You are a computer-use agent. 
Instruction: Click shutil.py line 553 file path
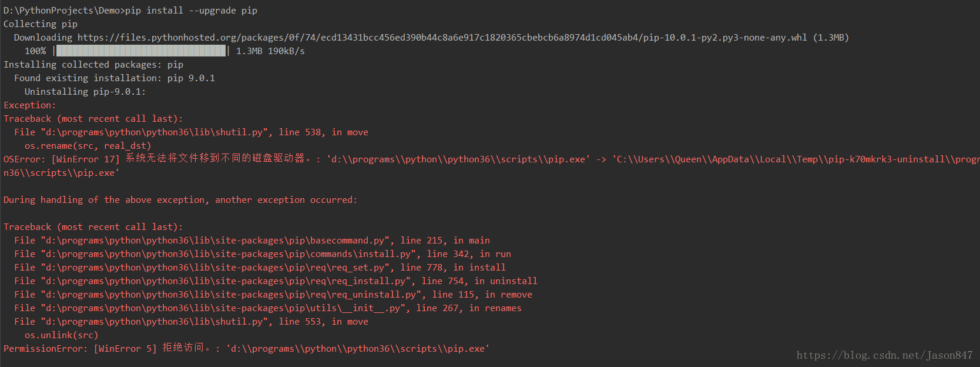click(x=155, y=322)
